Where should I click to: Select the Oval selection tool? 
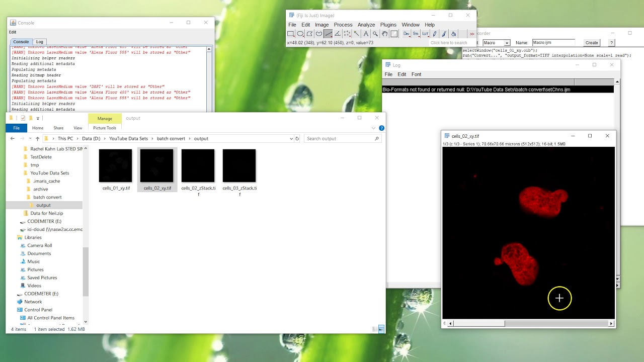click(300, 34)
